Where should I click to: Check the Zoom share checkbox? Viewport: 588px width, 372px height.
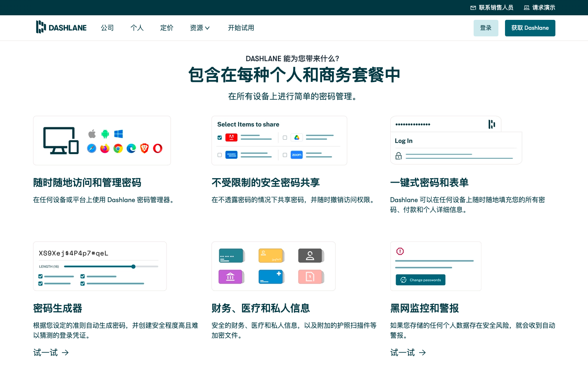click(x=285, y=155)
